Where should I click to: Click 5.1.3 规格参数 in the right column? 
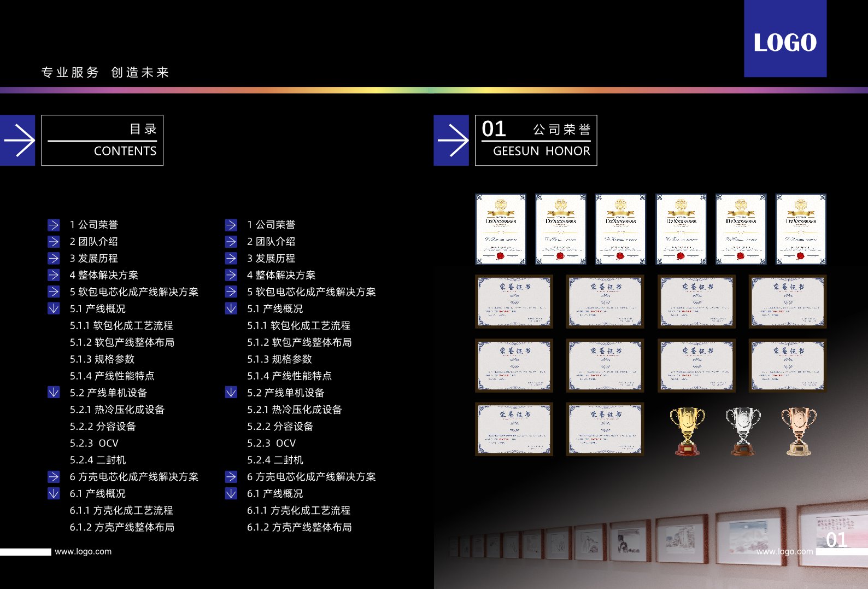pyautogui.click(x=279, y=359)
